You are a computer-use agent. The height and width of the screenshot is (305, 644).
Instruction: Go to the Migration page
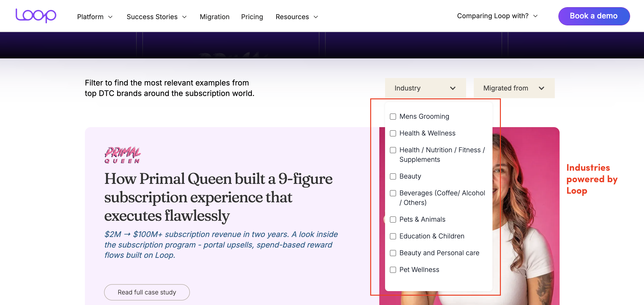click(215, 17)
